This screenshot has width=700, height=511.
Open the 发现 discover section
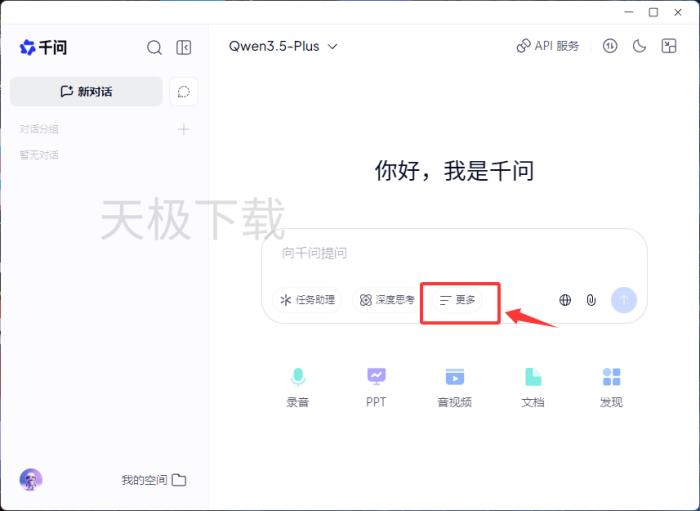pos(611,387)
